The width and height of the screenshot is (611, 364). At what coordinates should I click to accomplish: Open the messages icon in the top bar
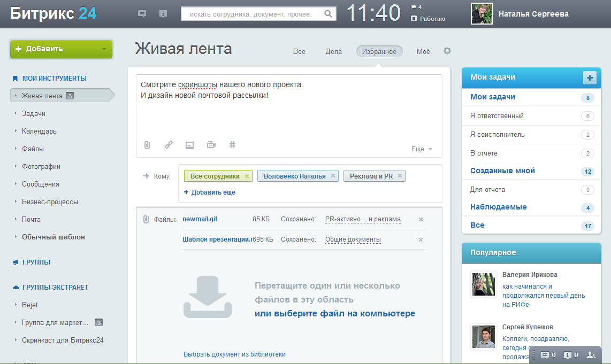(142, 13)
